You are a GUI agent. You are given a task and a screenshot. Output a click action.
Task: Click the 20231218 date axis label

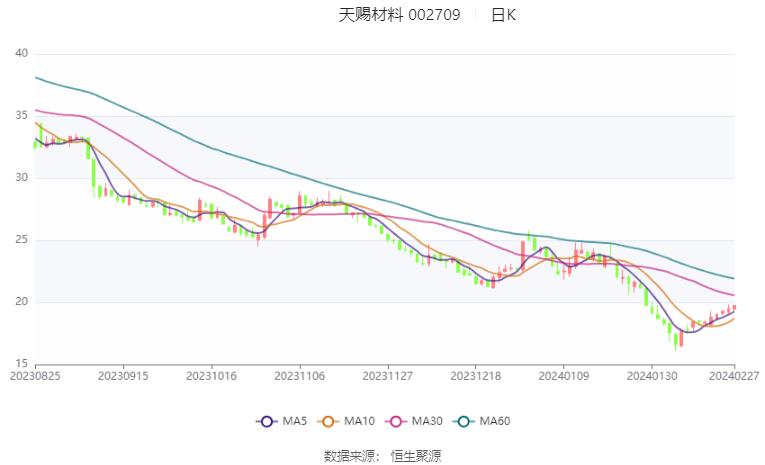(476, 376)
